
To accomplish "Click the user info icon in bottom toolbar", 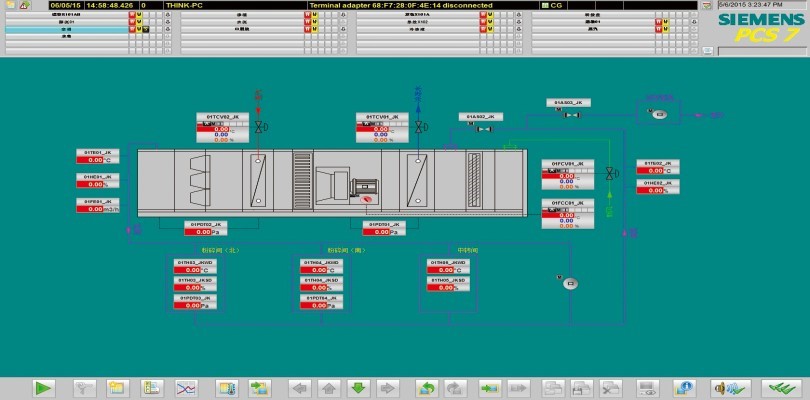I will coord(685,388).
